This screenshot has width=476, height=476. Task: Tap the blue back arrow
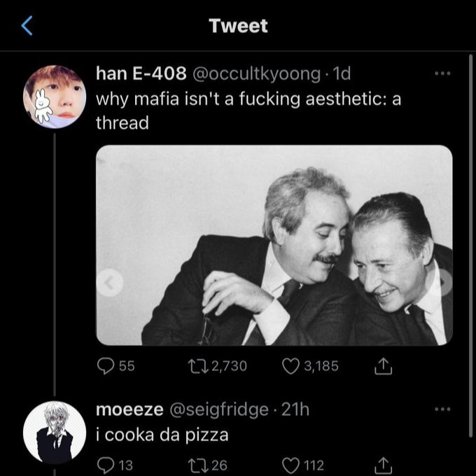(x=27, y=27)
